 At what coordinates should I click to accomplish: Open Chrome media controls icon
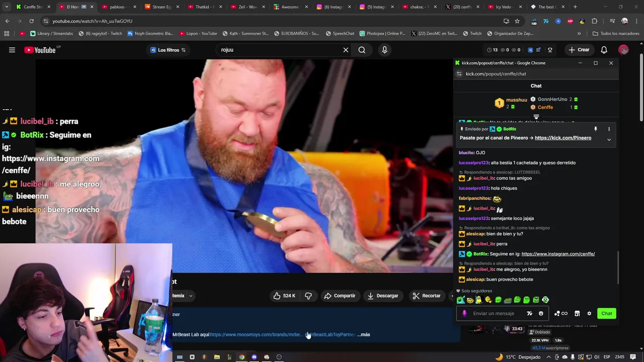tap(612, 21)
